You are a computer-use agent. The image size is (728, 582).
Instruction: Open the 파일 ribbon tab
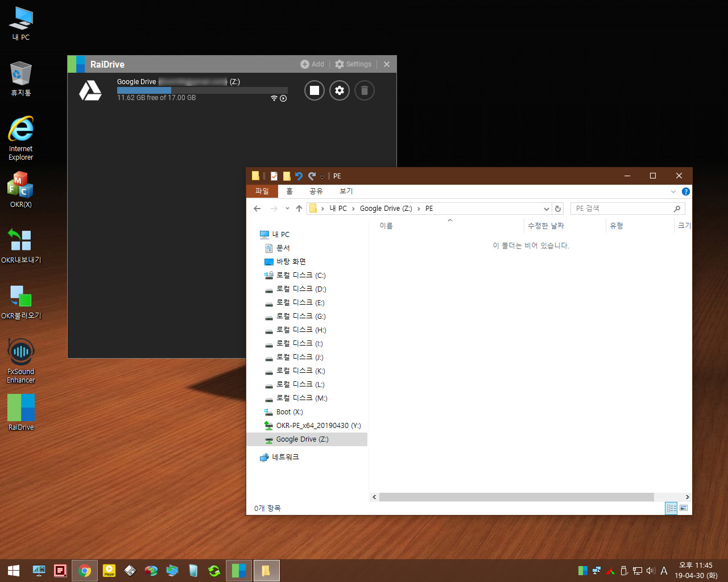pyautogui.click(x=262, y=191)
